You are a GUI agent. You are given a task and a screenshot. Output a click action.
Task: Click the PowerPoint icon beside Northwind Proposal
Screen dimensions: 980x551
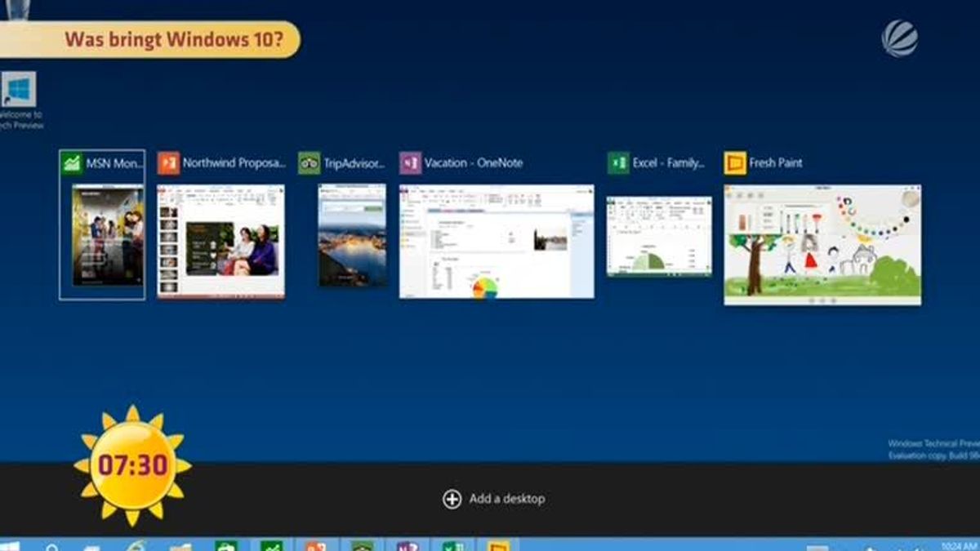click(168, 163)
